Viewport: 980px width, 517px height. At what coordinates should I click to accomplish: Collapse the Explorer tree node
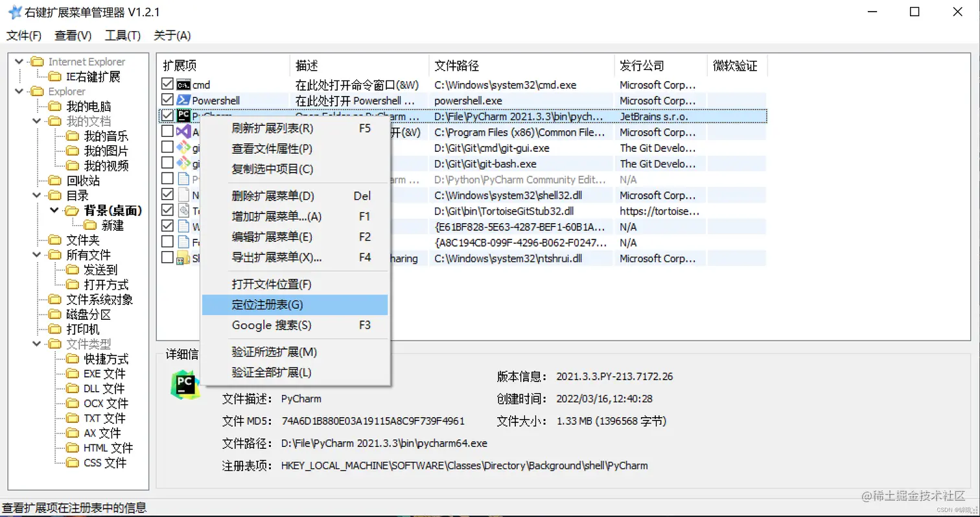pyautogui.click(x=19, y=91)
